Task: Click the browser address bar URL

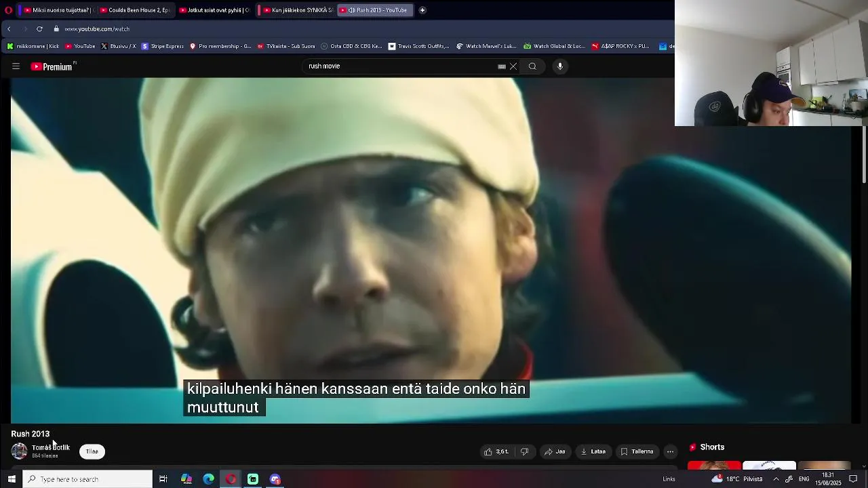Action: (97, 29)
